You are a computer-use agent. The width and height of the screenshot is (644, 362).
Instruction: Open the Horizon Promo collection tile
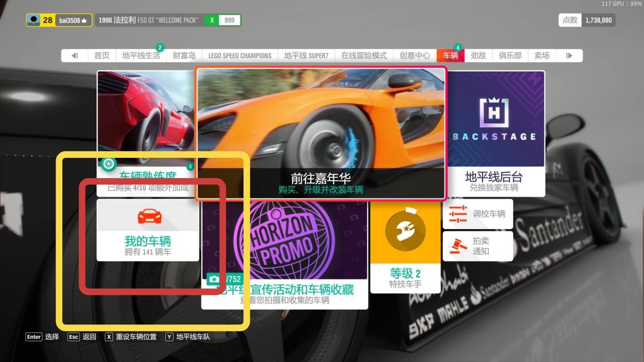tap(285, 254)
